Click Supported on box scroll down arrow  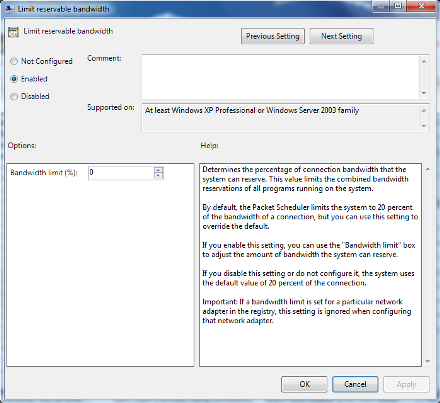coord(424,126)
